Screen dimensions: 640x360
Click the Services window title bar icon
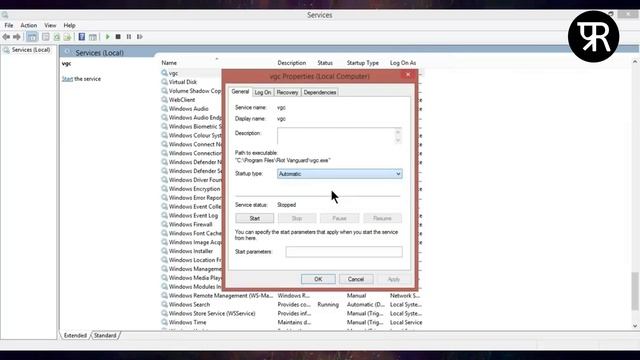coord(5,15)
